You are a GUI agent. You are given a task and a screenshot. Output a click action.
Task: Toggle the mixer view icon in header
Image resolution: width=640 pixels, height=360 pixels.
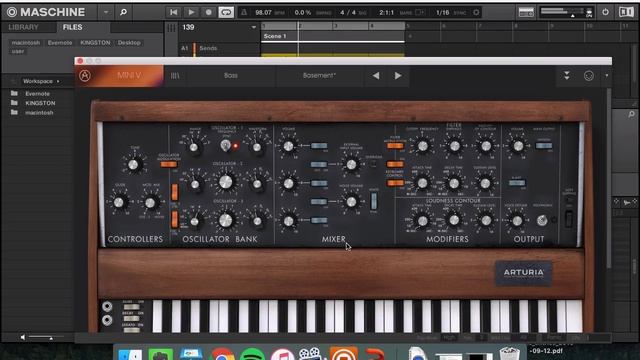(526, 12)
